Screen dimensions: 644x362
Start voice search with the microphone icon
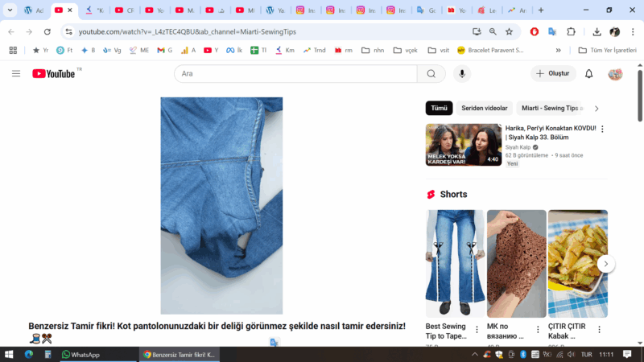[x=461, y=74]
